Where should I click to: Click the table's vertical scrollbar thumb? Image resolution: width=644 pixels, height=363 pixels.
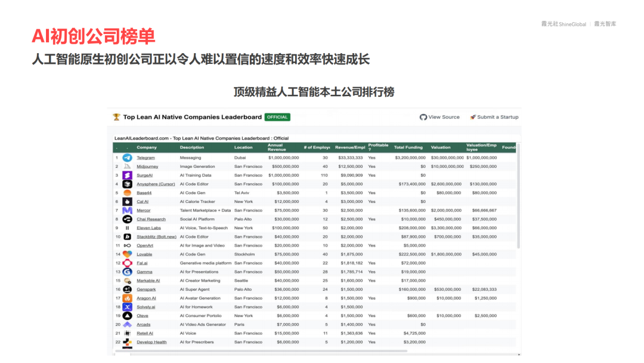[518, 196]
